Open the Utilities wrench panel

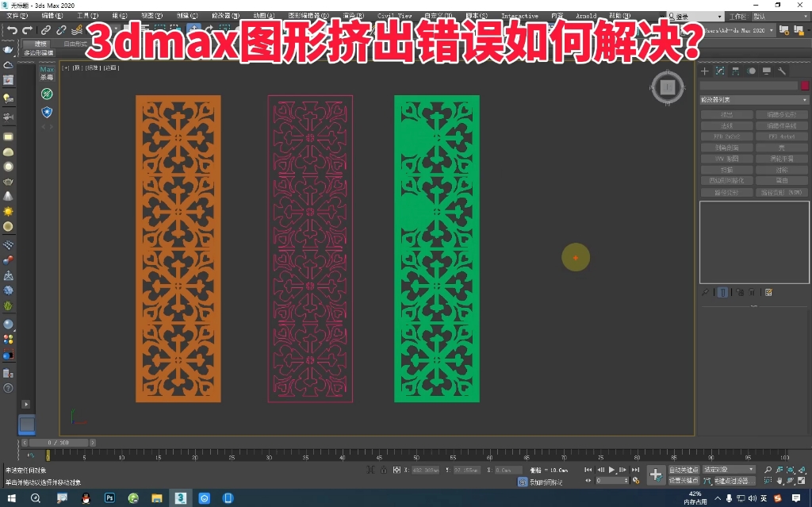click(x=782, y=71)
